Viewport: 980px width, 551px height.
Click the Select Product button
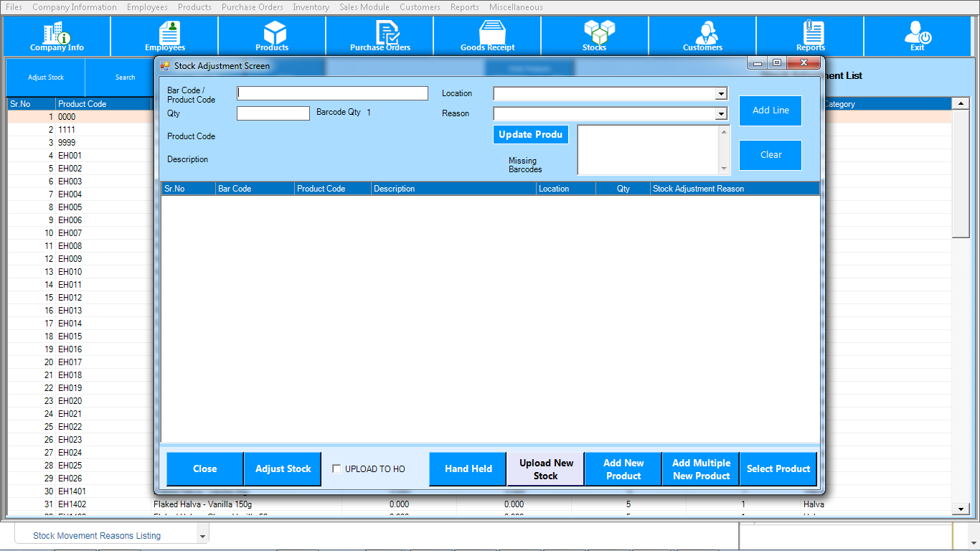pos(778,469)
